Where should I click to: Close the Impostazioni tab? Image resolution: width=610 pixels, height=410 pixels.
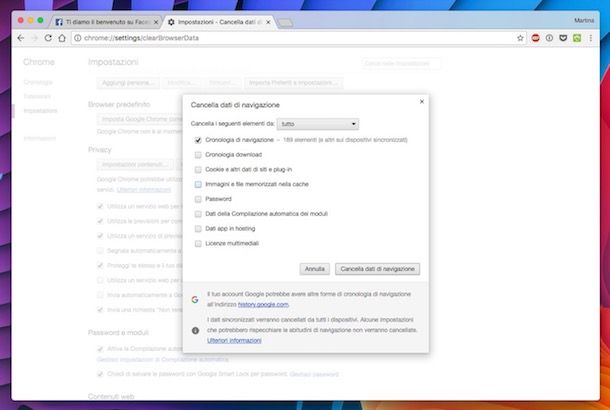pos(268,22)
